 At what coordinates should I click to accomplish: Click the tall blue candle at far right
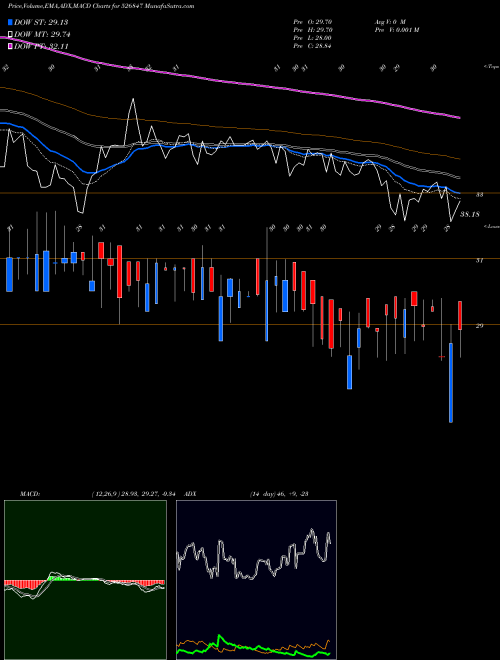451,383
